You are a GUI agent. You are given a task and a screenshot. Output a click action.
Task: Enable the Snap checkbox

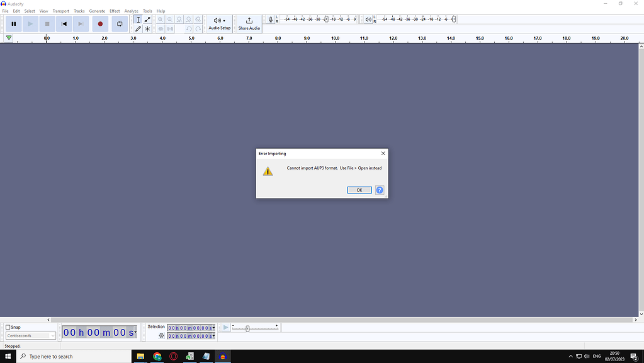tap(6, 326)
